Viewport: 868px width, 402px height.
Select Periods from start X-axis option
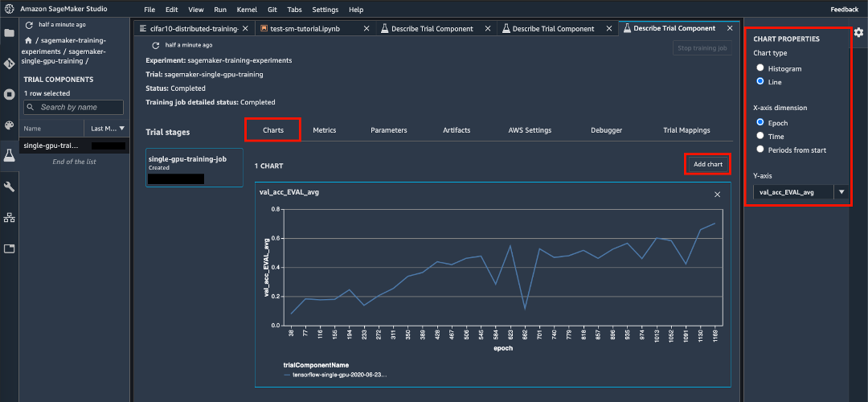(760, 149)
